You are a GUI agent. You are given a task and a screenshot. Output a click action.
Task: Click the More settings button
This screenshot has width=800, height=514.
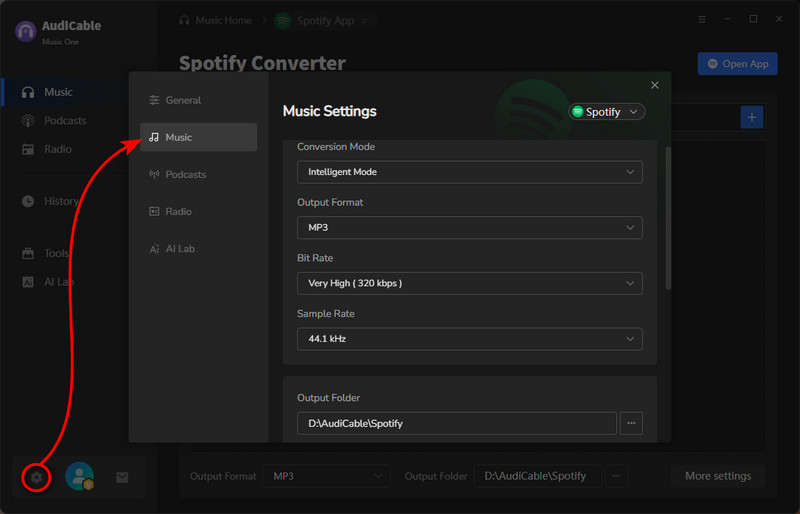(x=718, y=476)
